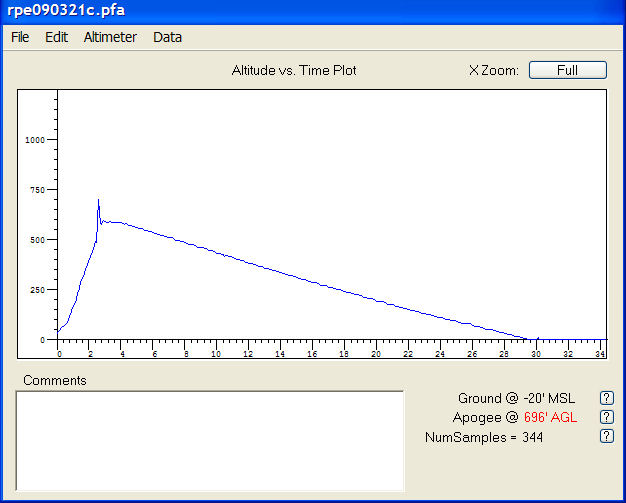Open the Edit menu
The width and height of the screenshot is (626, 503).
pyautogui.click(x=56, y=37)
